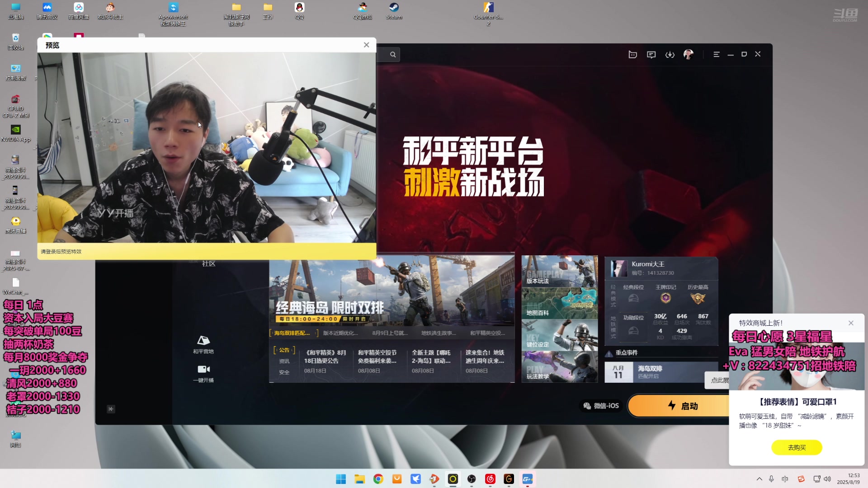Viewport: 868px width, 488px height.
Task: Click the 王牌印记 badge icon
Action: pos(665,298)
